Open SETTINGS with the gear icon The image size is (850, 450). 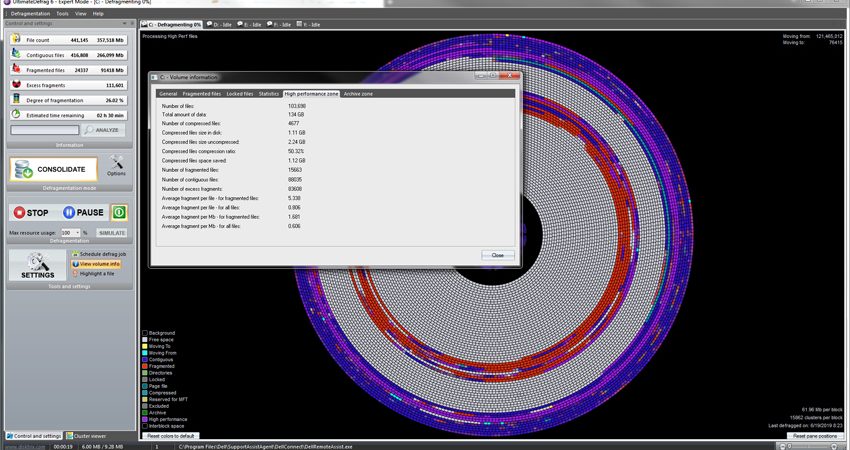pyautogui.click(x=37, y=265)
